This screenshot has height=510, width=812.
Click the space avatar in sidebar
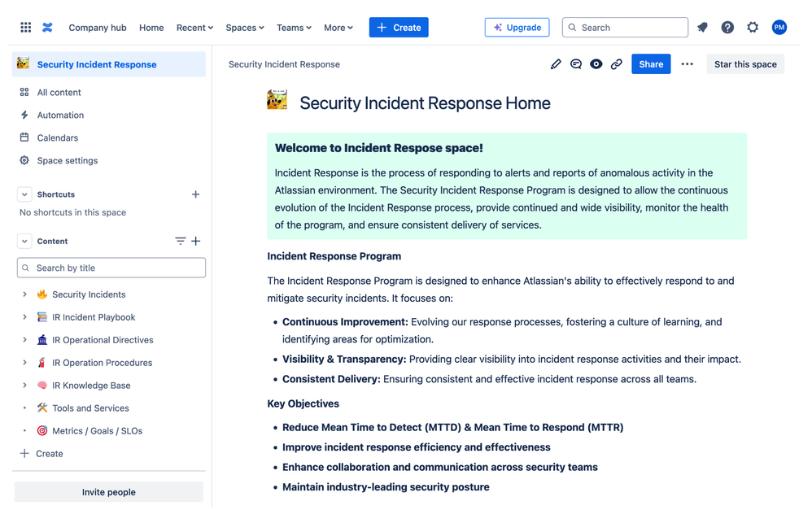coord(23,63)
